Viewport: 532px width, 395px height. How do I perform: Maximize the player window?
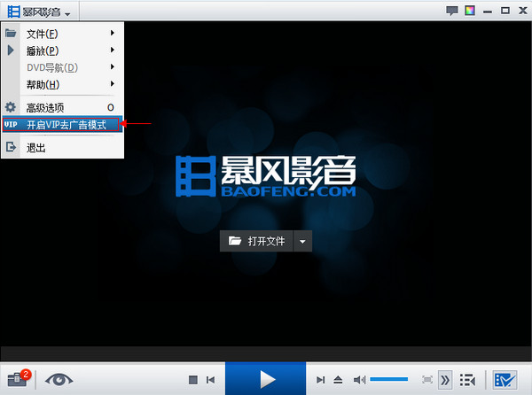click(505, 11)
